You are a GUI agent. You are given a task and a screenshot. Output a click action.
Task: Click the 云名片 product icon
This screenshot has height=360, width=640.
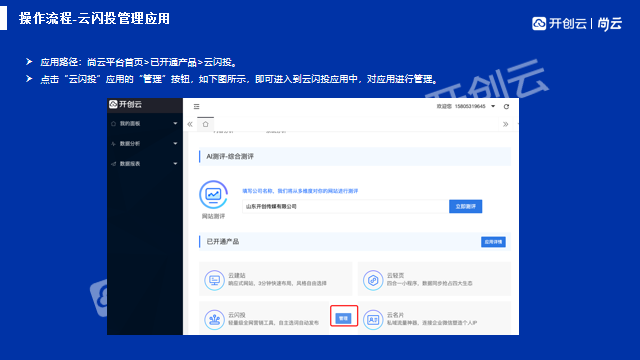tap(373, 319)
